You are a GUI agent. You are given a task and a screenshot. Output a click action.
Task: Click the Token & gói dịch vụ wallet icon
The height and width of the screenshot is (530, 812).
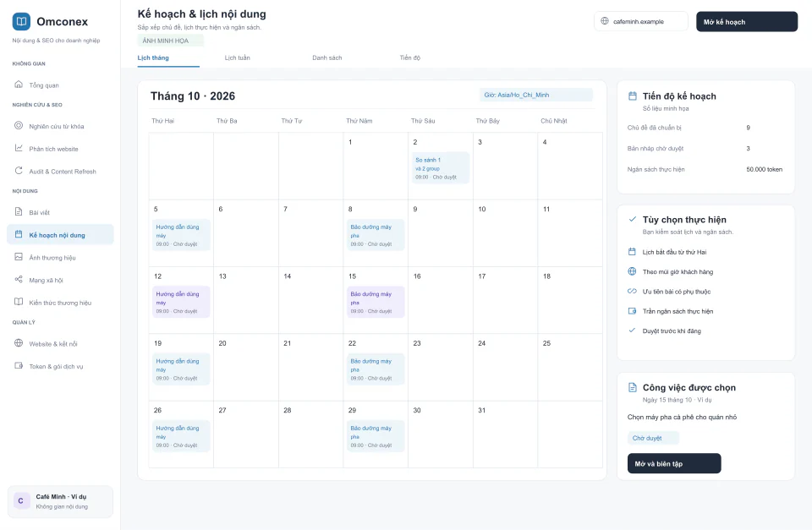19,365
